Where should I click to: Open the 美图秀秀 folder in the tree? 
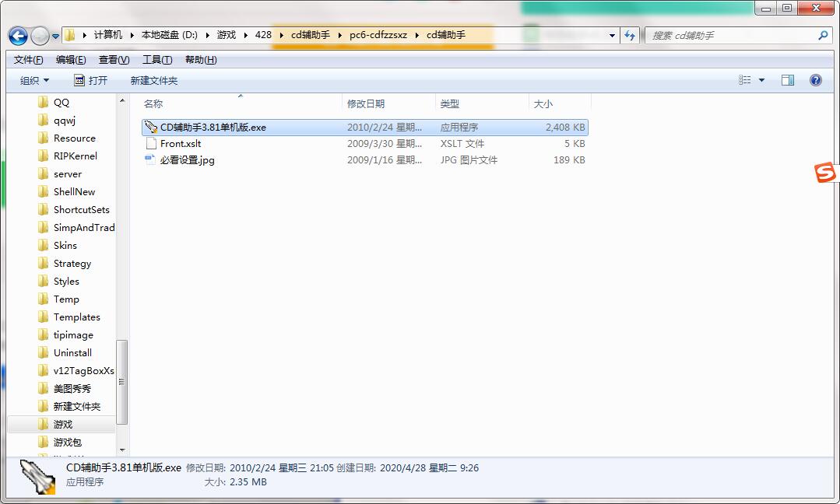coord(72,388)
